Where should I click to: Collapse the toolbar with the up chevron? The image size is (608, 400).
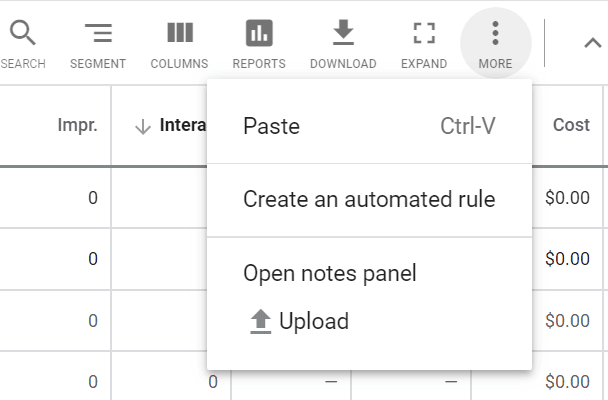pyautogui.click(x=592, y=43)
